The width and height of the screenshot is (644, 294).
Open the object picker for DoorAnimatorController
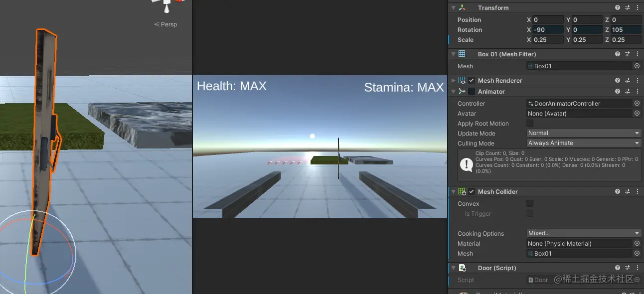(x=637, y=103)
